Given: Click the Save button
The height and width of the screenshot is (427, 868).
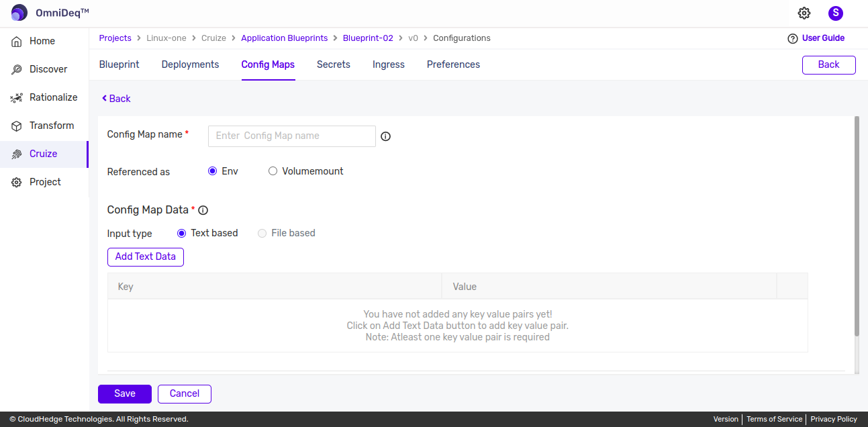Looking at the screenshot, I should (x=125, y=394).
